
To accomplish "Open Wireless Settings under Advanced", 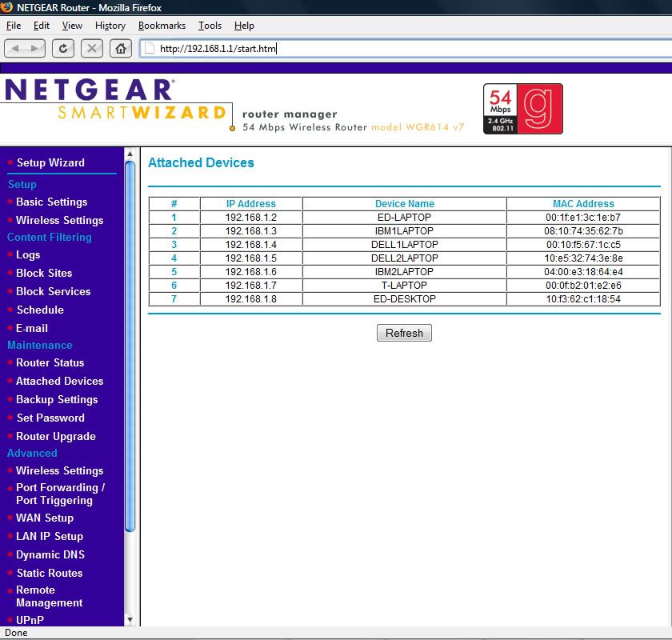I will pos(59,470).
